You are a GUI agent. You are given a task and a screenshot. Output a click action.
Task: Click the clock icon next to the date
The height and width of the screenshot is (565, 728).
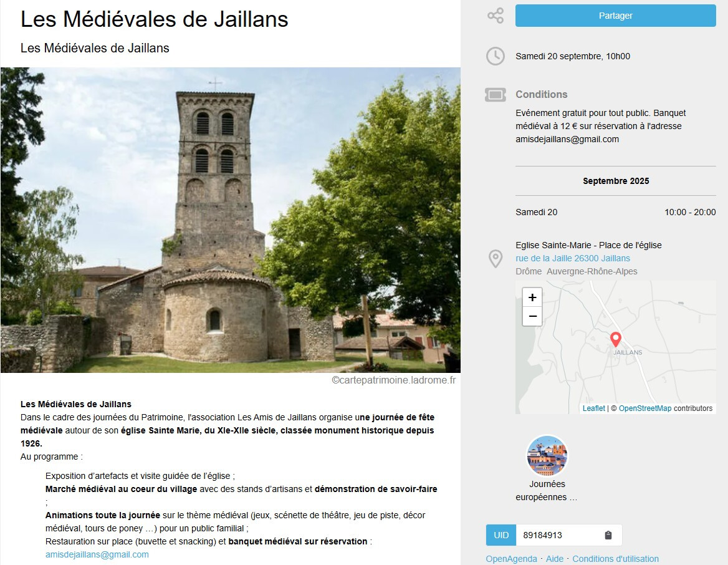click(496, 56)
